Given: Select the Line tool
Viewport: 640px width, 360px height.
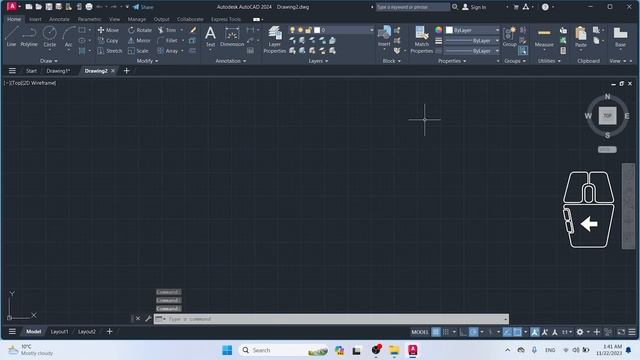Looking at the screenshot, I should pos(11,36).
